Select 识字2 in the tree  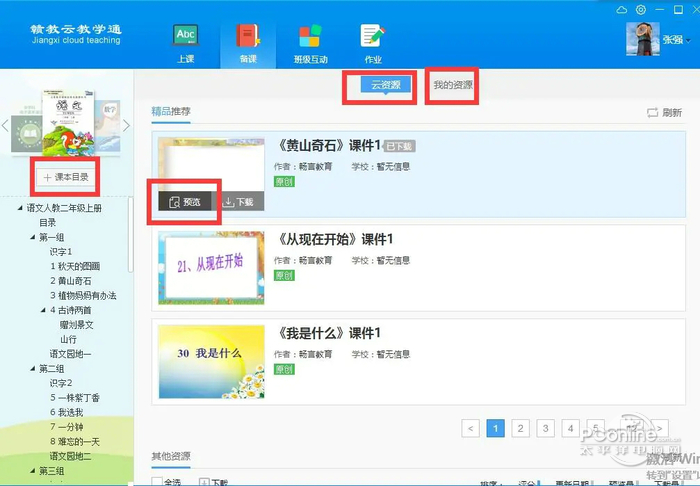[x=61, y=383]
